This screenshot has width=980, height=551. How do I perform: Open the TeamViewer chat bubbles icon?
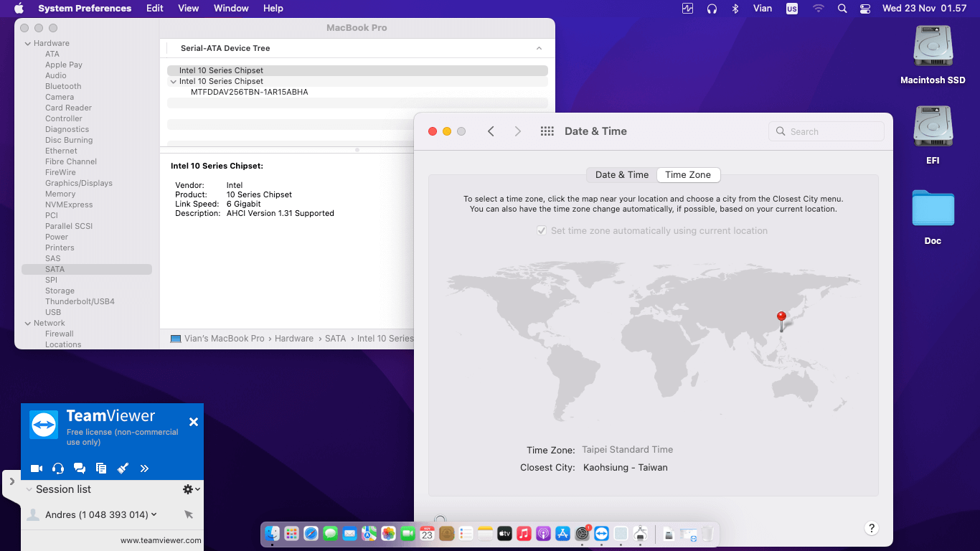coord(80,468)
